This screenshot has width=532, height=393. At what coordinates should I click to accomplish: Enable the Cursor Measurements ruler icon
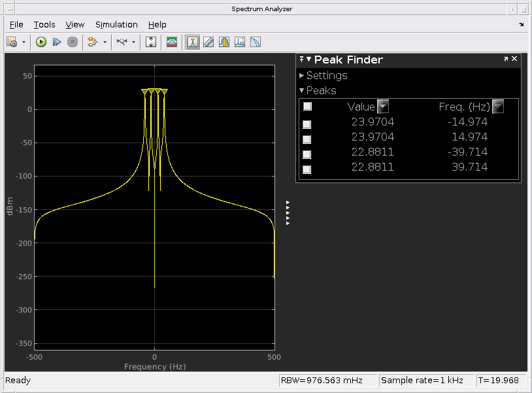(208, 42)
